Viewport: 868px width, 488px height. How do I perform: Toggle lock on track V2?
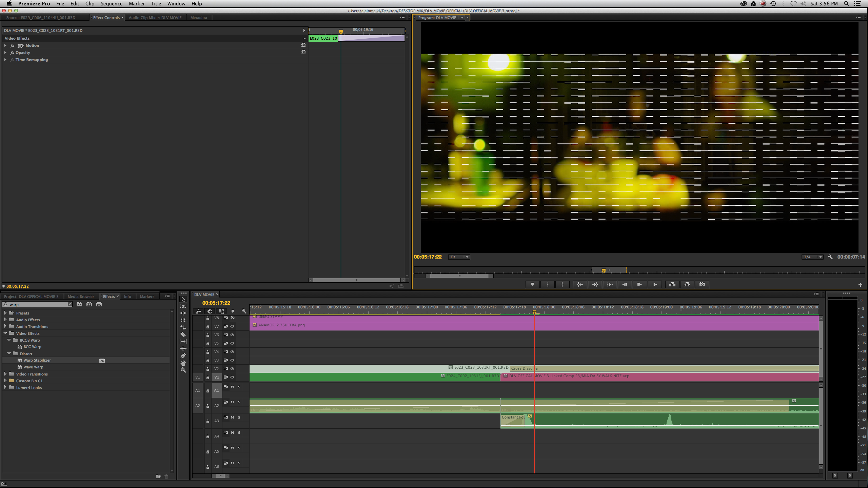click(208, 369)
